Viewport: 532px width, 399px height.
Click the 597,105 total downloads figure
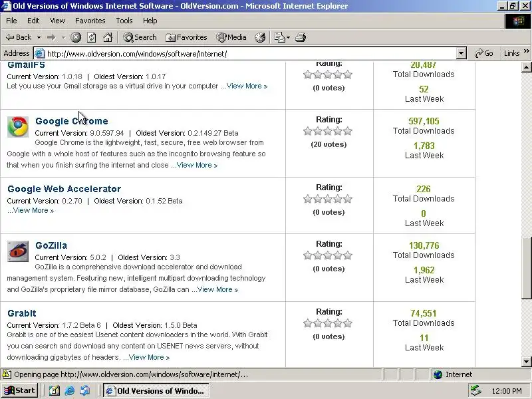pyautogui.click(x=424, y=121)
